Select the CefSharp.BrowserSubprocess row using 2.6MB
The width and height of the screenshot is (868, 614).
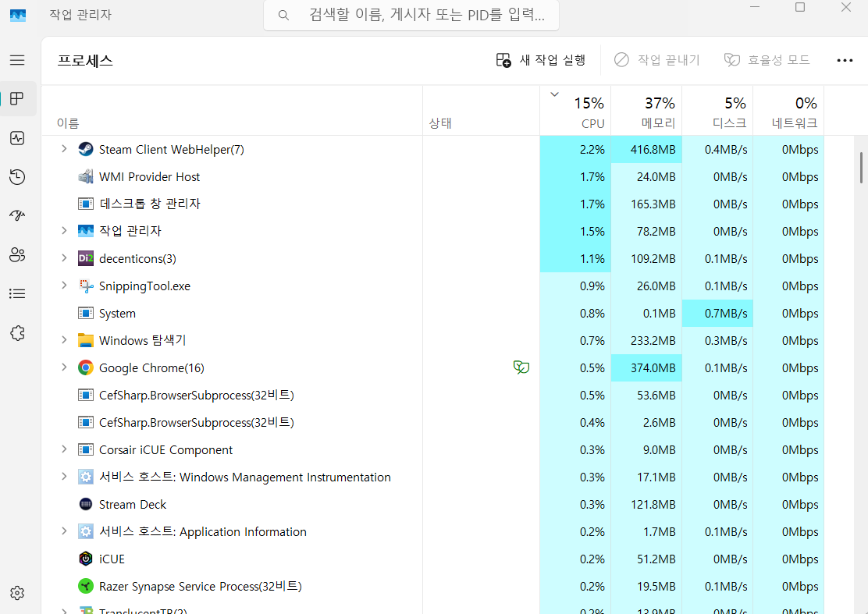[x=433, y=422]
